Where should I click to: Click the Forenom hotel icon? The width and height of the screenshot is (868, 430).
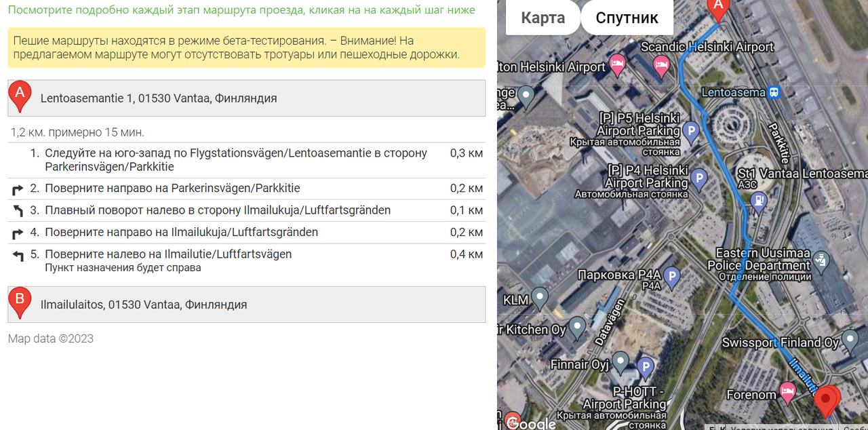(x=787, y=392)
